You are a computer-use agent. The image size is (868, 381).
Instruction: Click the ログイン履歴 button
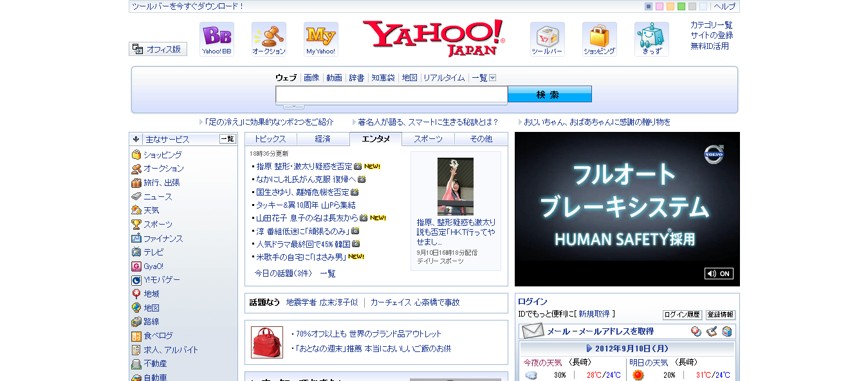coord(682,315)
